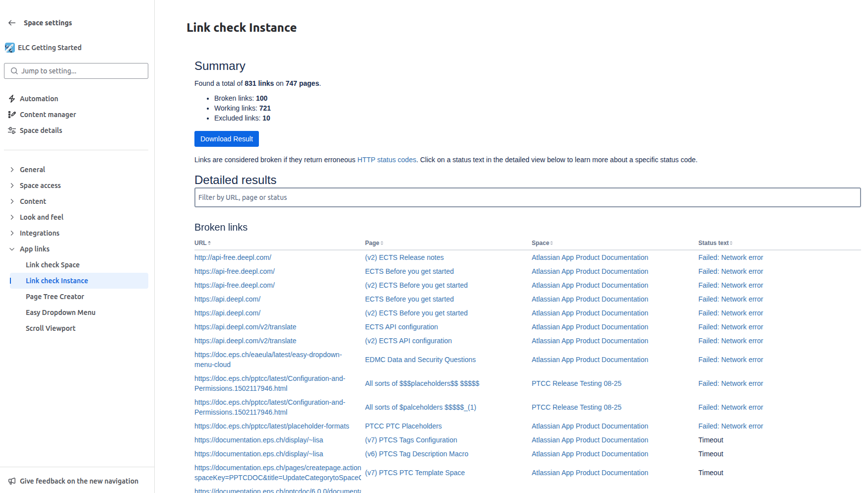The image size is (868, 493).
Task: Select Page Tree Creator in sidebar
Action: (x=55, y=297)
